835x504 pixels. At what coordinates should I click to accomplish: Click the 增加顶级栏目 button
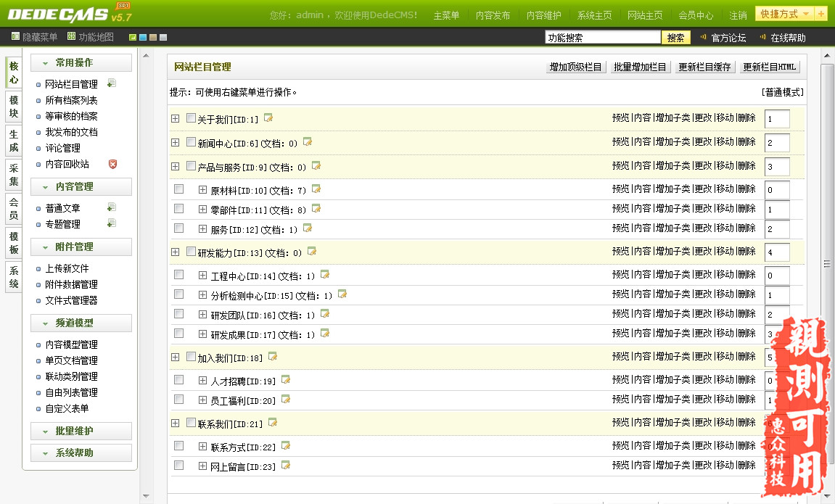pyautogui.click(x=575, y=67)
